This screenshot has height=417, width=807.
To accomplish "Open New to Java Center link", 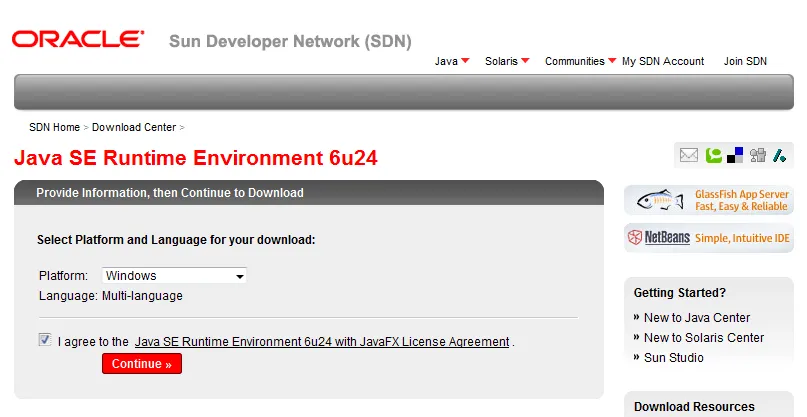I will (x=697, y=318).
